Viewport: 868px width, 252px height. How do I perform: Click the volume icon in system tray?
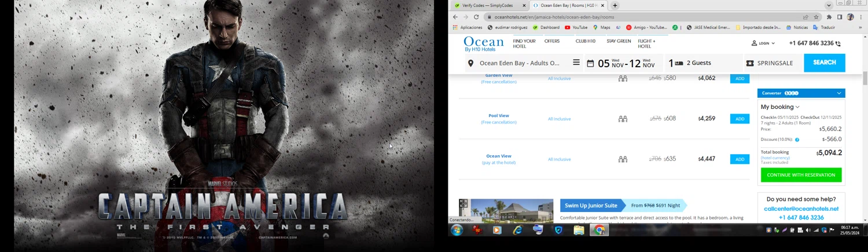[808, 230]
